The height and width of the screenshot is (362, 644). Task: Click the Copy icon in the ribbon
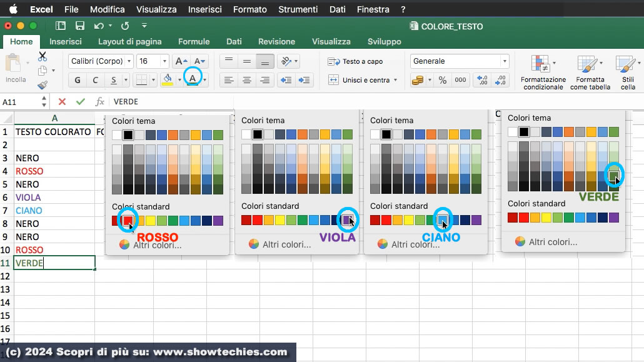coord(43,71)
